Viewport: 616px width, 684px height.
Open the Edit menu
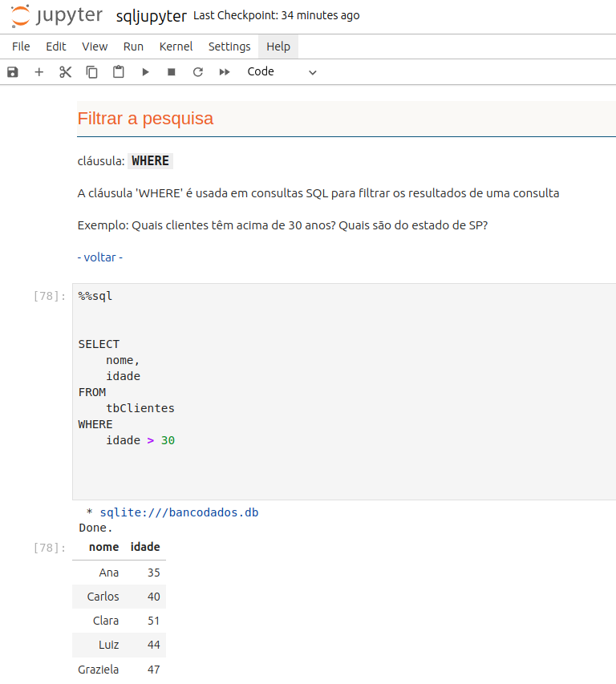(56, 47)
